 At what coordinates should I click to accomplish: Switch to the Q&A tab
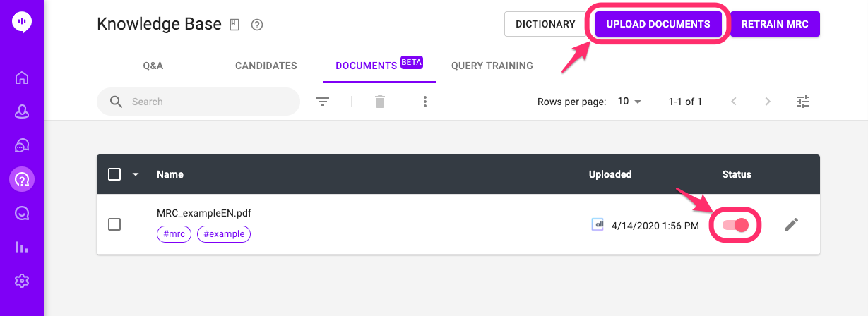[153, 66]
